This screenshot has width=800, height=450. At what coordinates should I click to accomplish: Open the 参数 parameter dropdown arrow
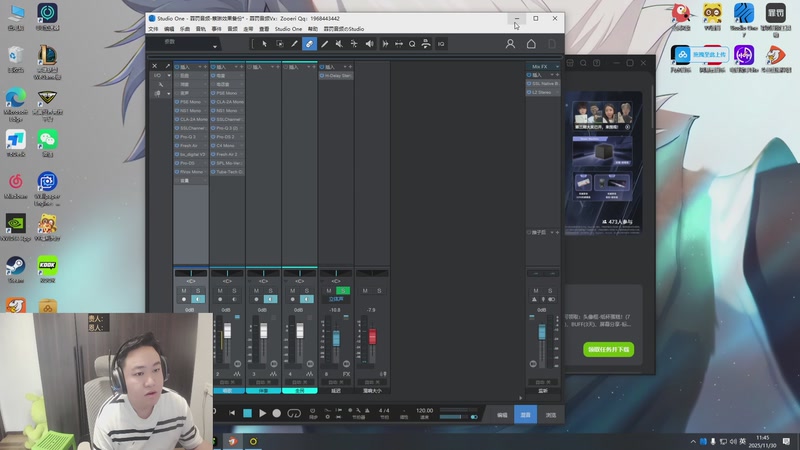(215, 46)
